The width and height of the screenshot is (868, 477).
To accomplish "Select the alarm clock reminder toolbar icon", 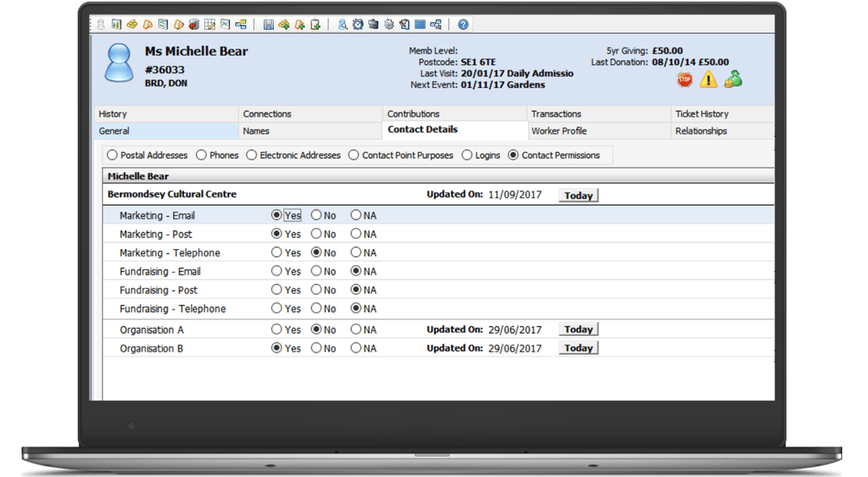I will click(x=358, y=24).
